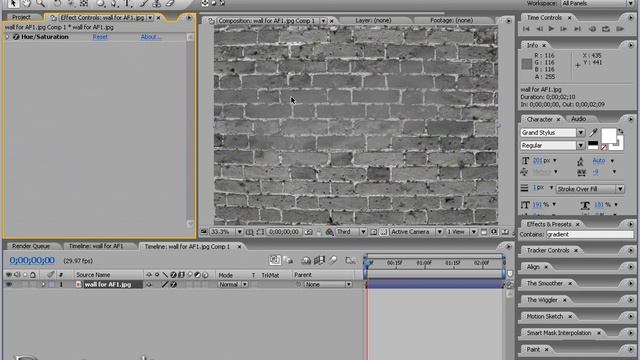Click the Effects & Presets Contains search field

pyautogui.click(x=590, y=234)
